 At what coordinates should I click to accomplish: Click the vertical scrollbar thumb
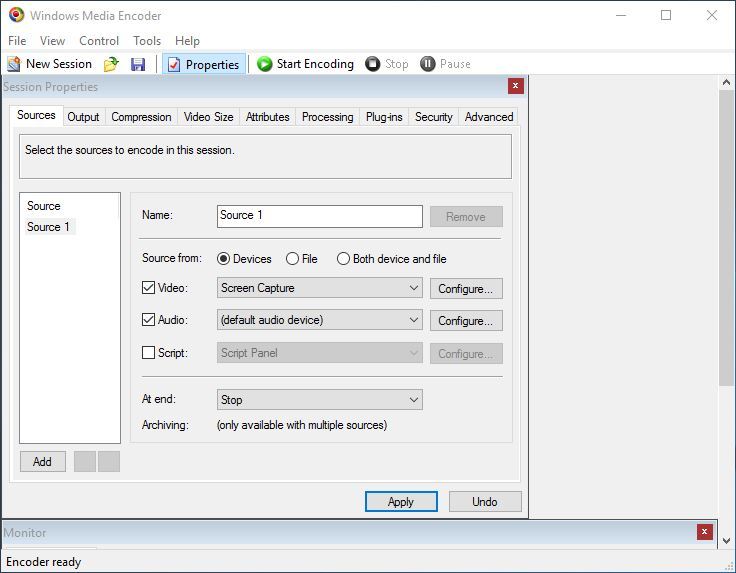(727, 238)
